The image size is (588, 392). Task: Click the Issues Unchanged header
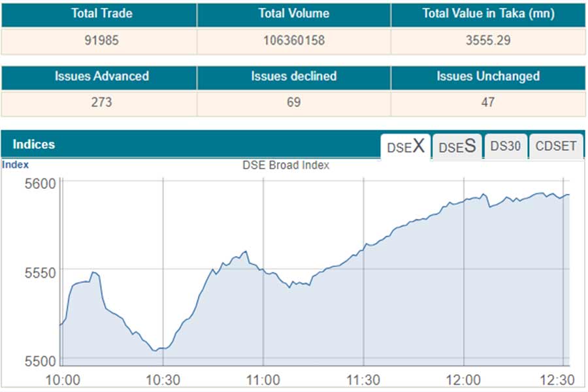(488, 76)
